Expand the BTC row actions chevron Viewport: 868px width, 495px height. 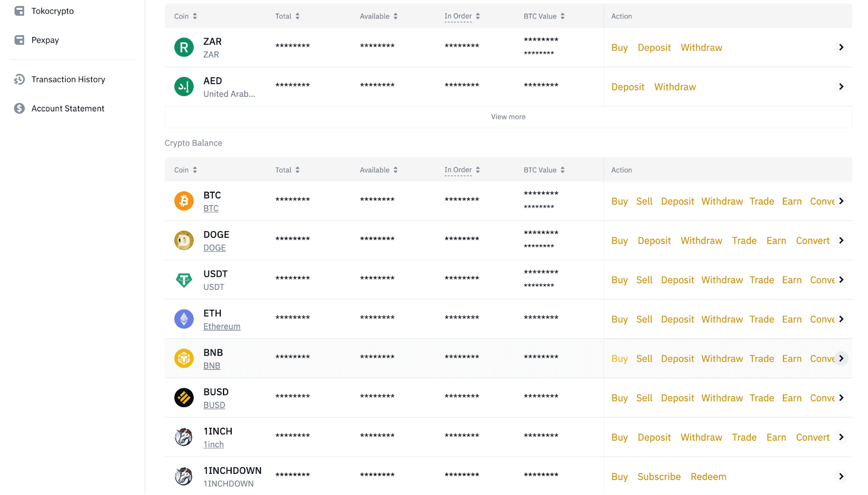841,201
